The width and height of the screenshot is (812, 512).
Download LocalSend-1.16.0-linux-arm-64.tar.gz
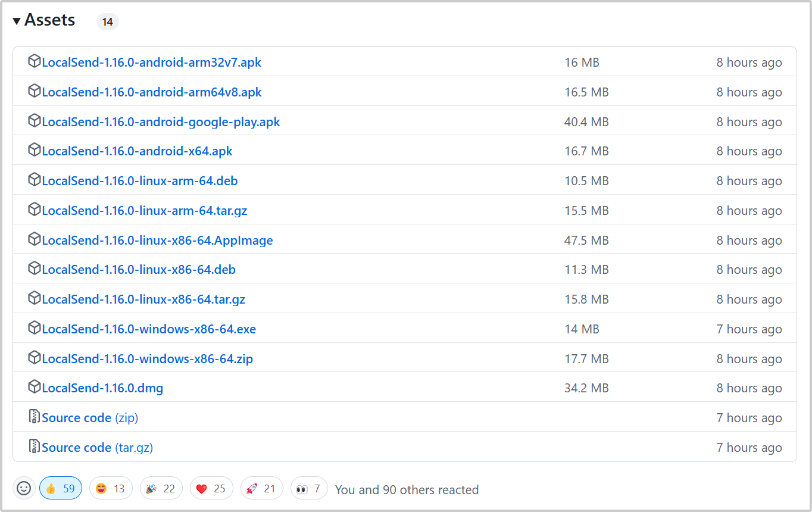145,211
